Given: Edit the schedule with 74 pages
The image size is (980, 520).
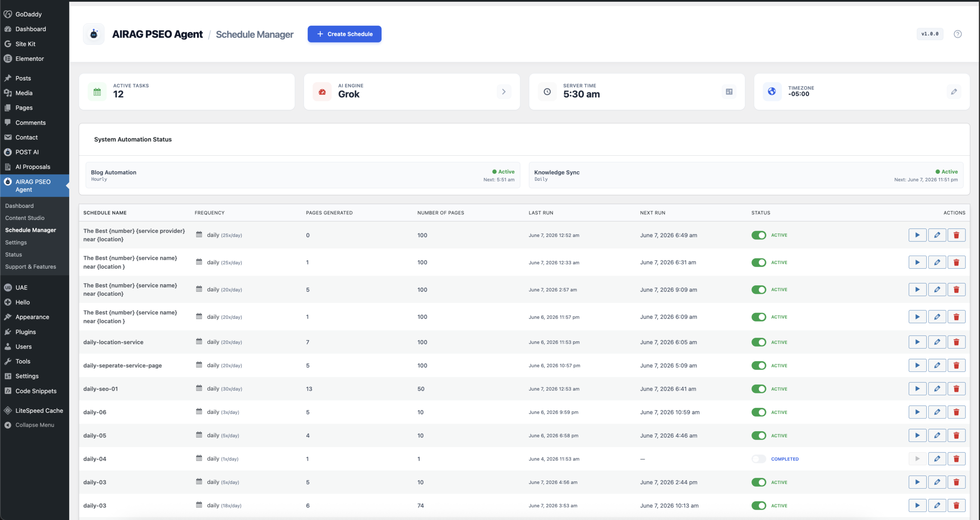Looking at the screenshot, I should tap(937, 505).
